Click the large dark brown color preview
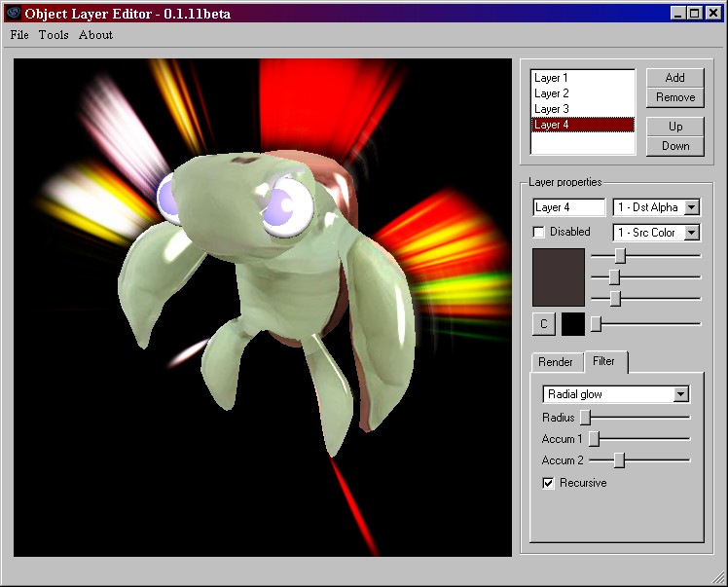 (x=559, y=277)
